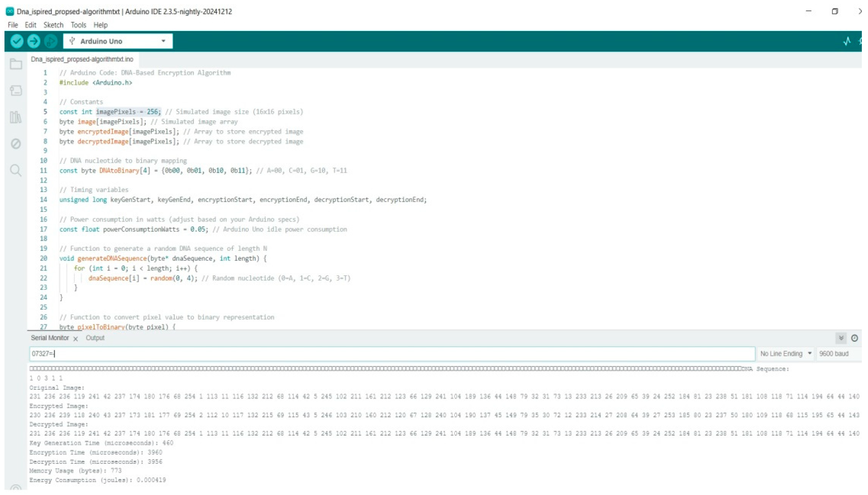The image size is (868, 495).
Task: Open the Tools menu
Action: point(78,25)
